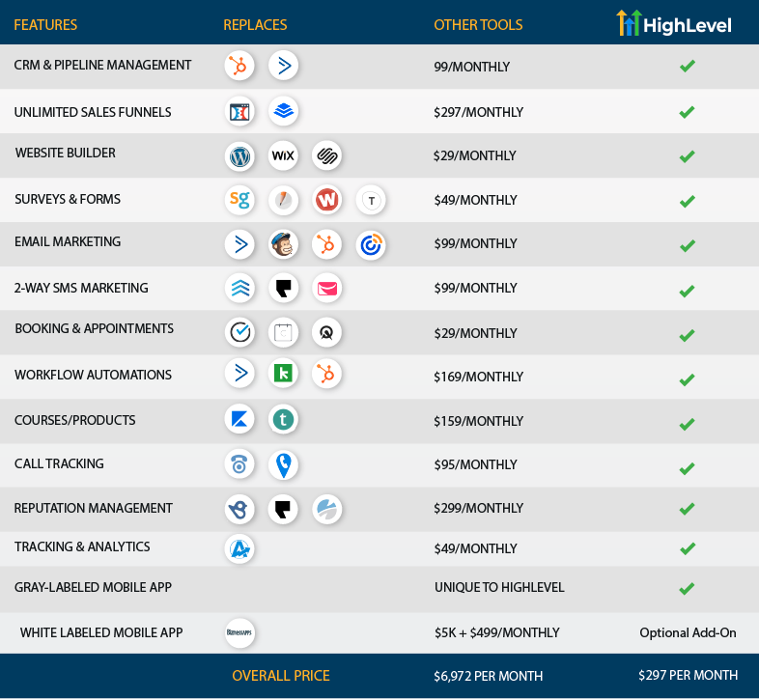This screenshot has width=759, height=700.
Task: Click the analytics 'A' icon in Tracking row
Action: click(x=239, y=549)
